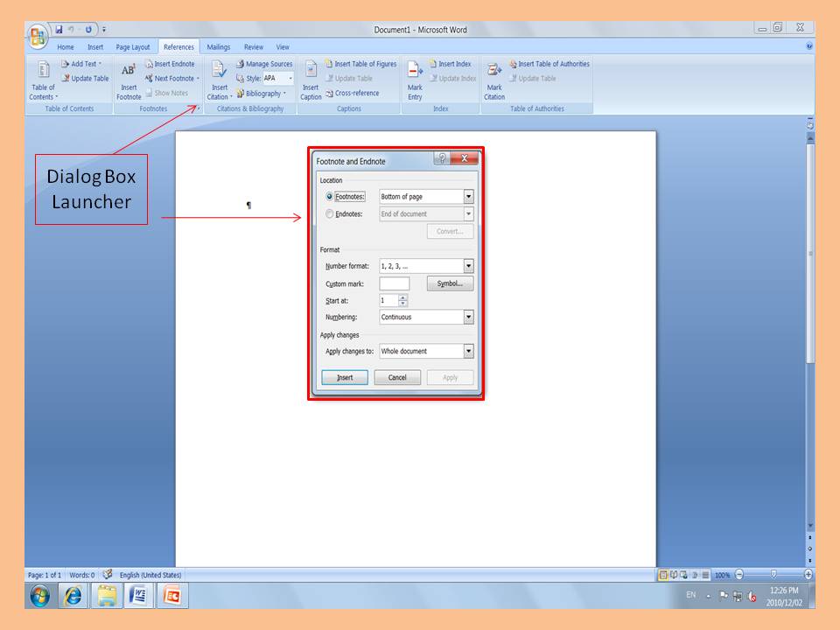
Task: Click the Mark Entry icon
Action: click(415, 71)
